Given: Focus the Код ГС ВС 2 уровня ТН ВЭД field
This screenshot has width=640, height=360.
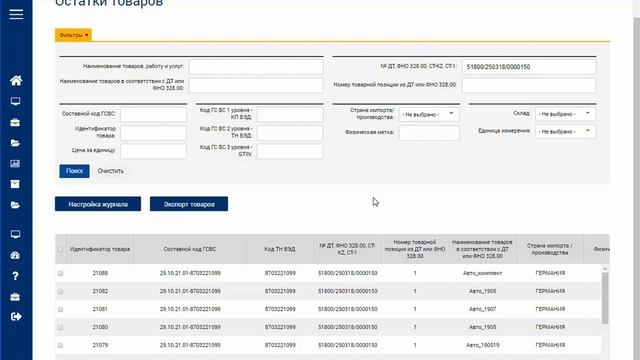Looking at the screenshot, I should click(x=290, y=133).
